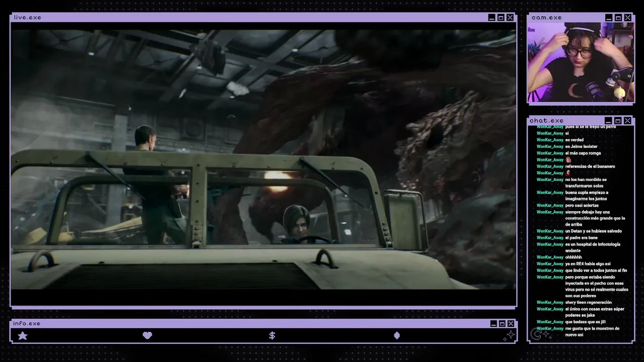Viewport: 644px width, 362px height.
Task: Close the chat.exe window
Action: tap(627, 121)
